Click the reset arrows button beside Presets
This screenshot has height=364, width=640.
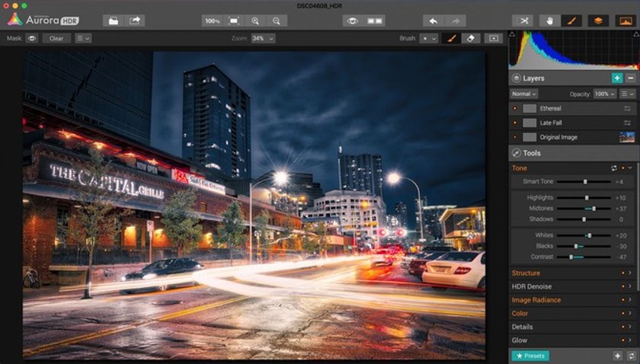pyautogui.click(x=631, y=356)
